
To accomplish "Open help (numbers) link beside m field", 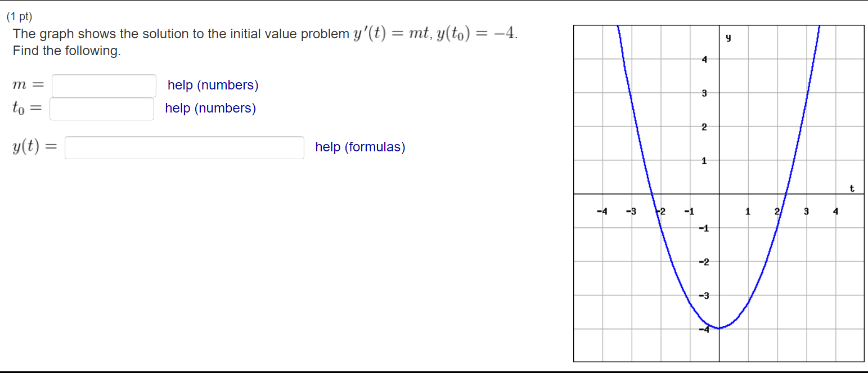I will tap(213, 86).
